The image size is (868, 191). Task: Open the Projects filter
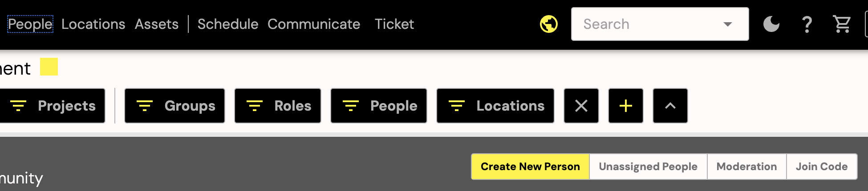pyautogui.click(x=52, y=106)
